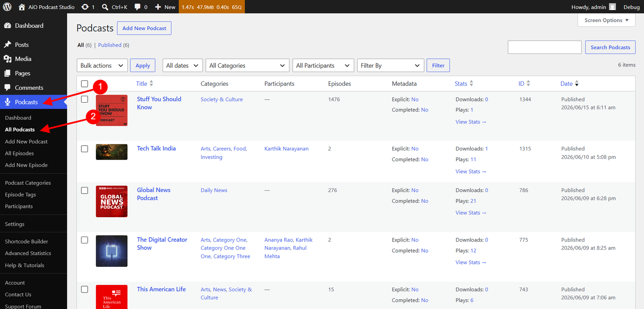The image size is (644, 309).
Task: Open All Episodes submenu item
Action: (19, 153)
